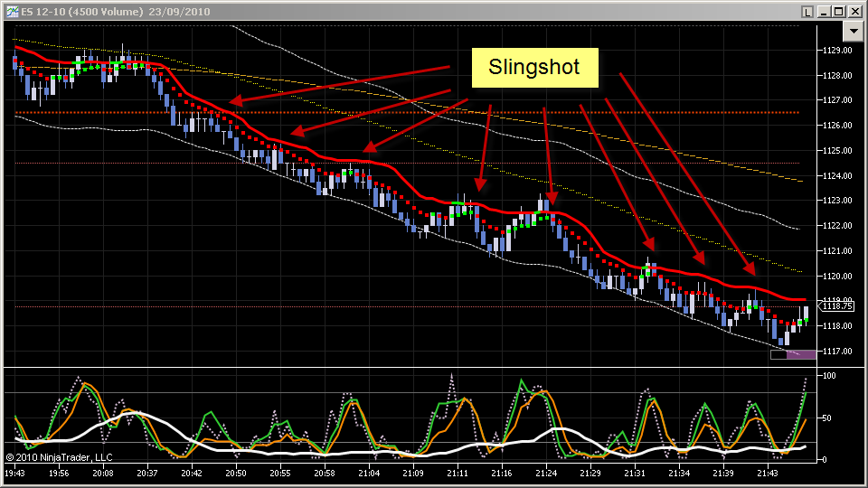Viewport: 868px width, 488px height.
Task: Click the 21:39 time axis label
Action: pos(723,473)
